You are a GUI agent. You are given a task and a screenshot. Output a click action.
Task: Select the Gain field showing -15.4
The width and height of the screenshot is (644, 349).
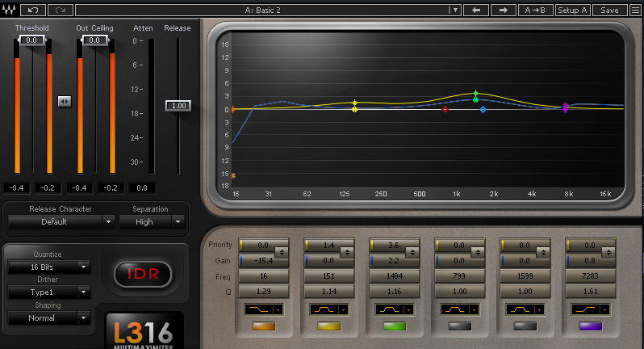pyautogui.click(x=264, y=261)
